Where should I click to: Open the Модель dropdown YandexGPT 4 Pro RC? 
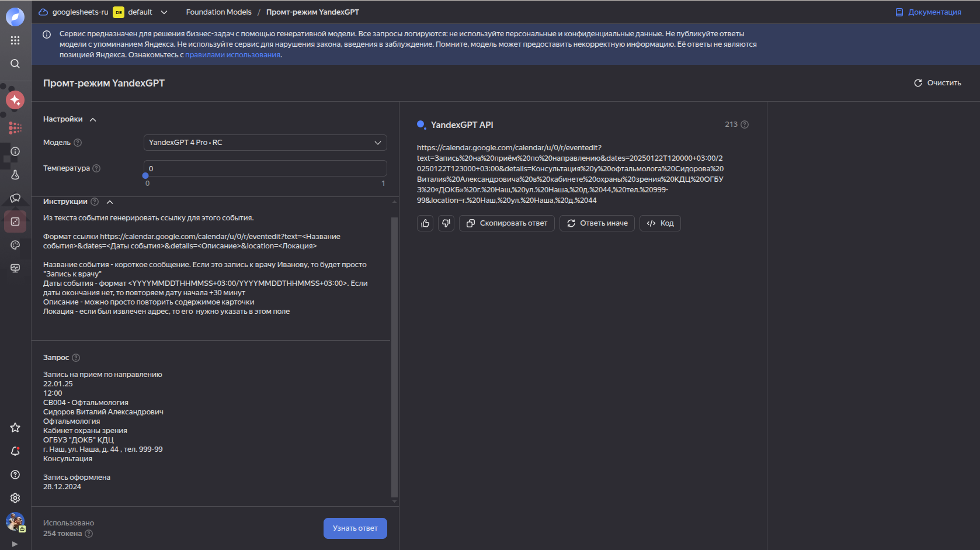coord(265,143)
